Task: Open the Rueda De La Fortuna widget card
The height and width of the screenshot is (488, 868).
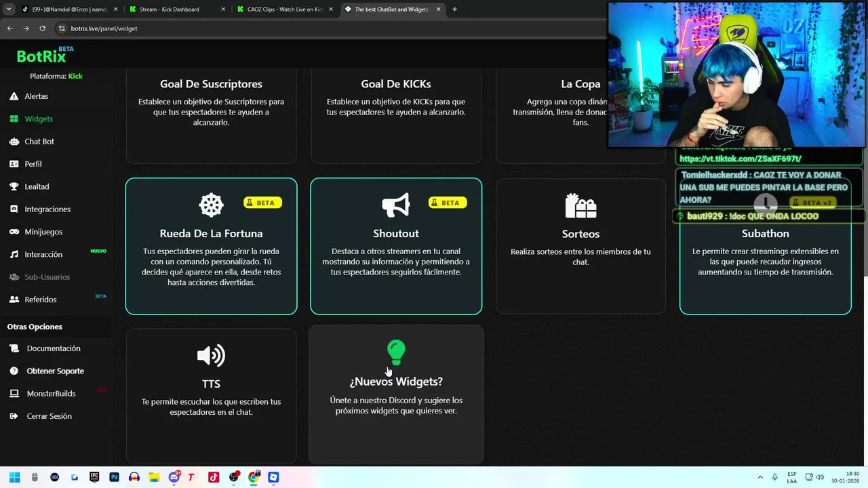Action: pyautogui.click(x=211, y=246)
